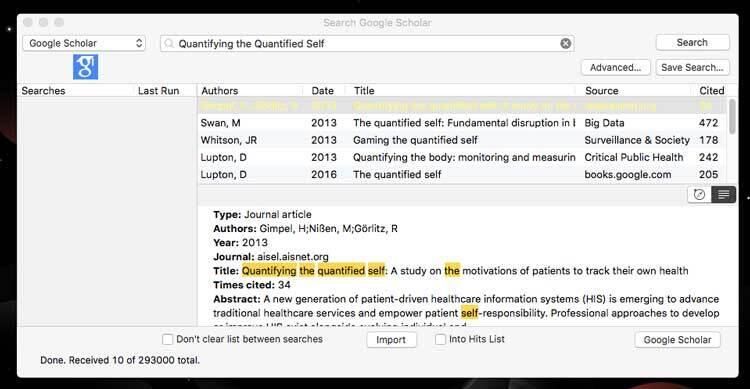The height and width of the screenshot is (389, 750).
Task: Show the web preview compass view
Action: (x=699, y=194)
